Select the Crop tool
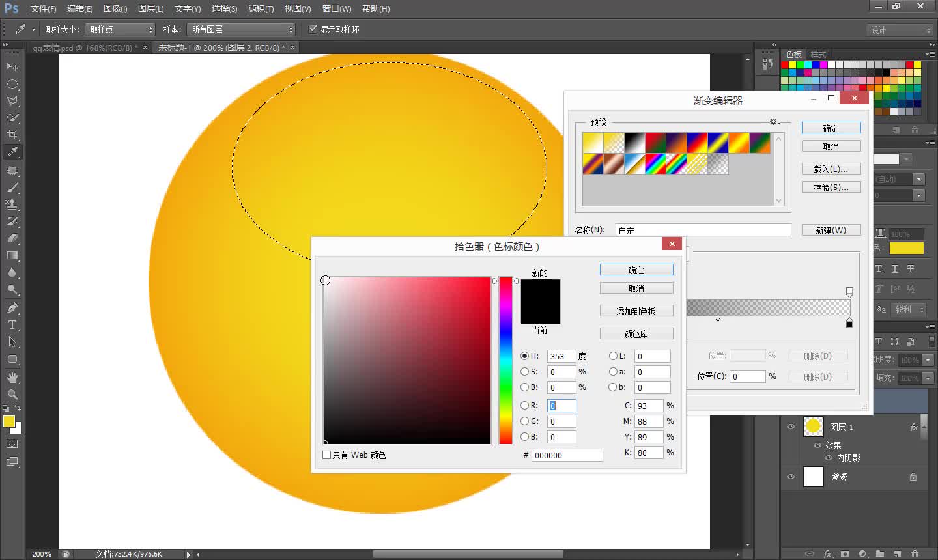This screenshot has height=560, width=938. pyautogui.click(x=12, y=135)
